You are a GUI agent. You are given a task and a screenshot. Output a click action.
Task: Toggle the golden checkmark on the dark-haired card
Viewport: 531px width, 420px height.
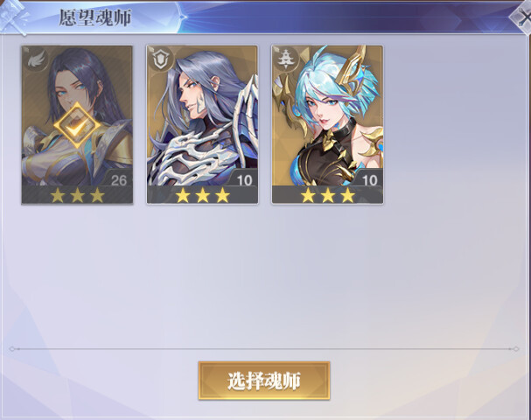[77, 126]
